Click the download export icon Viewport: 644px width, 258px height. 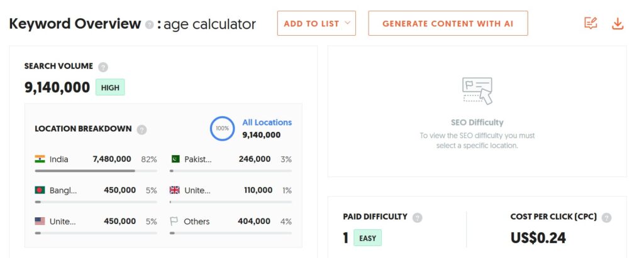(x=618, y=24)
